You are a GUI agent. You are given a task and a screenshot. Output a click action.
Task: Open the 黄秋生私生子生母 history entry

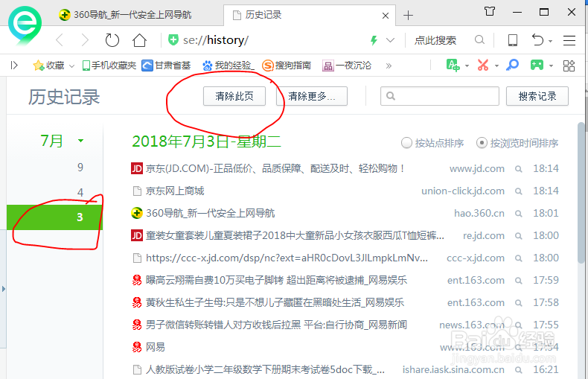(x=275, y=302)
